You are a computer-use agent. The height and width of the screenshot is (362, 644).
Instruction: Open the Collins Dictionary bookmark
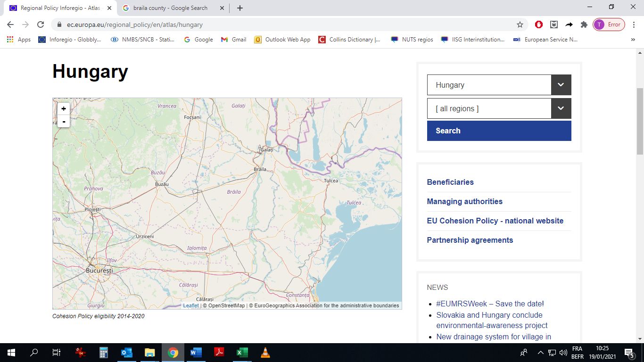coord(349,40)
